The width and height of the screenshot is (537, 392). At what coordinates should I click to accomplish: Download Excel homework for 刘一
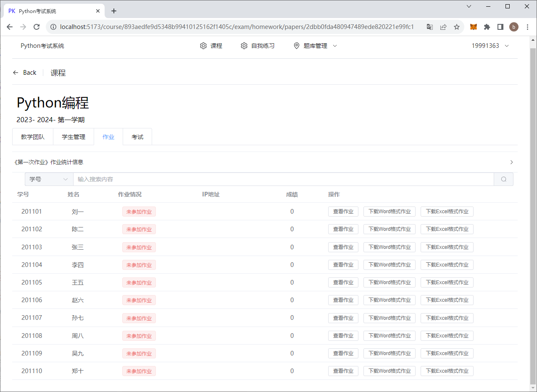click(x=447, y=212)
